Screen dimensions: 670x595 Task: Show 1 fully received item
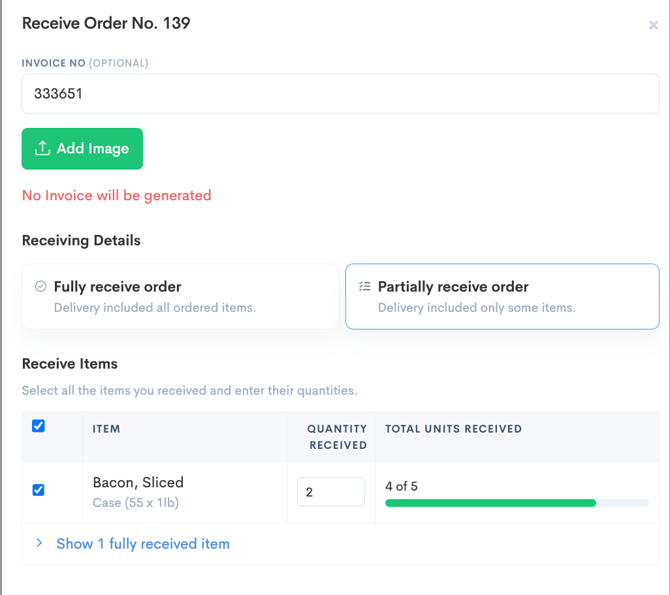(x=143, y=544)
